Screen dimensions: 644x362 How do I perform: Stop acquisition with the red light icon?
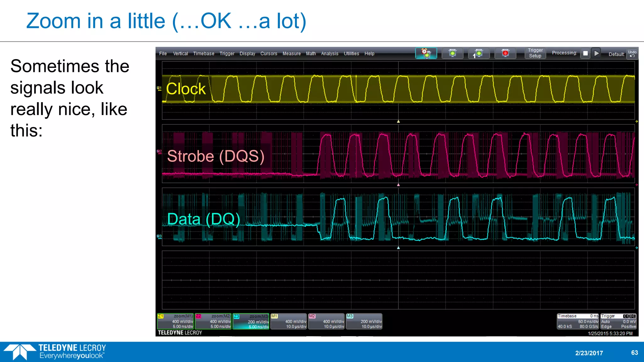(x=505, y=53)
